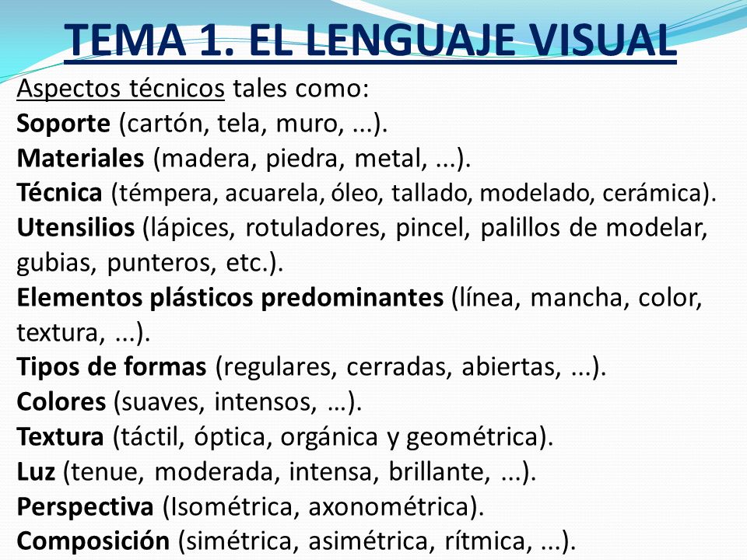
Task: Click the bold word Composición
Action: (x=93, y=542)
